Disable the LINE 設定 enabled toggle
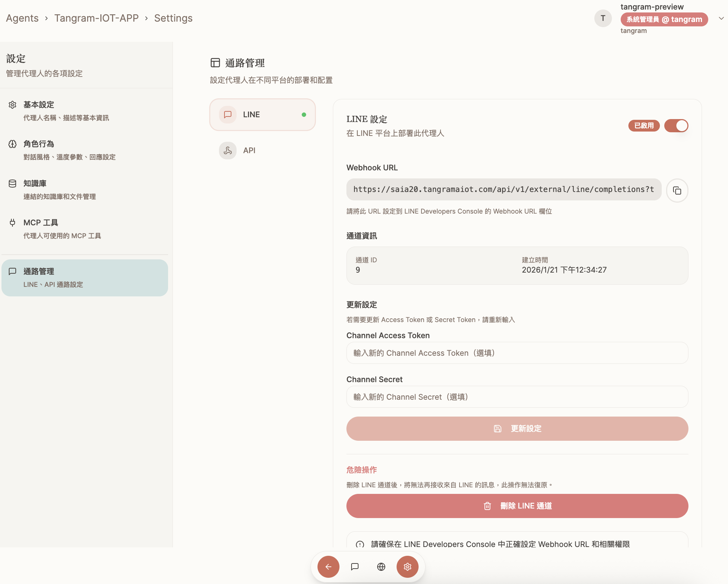The height and width of the screenshot is (584, 728). click(676, 126)
